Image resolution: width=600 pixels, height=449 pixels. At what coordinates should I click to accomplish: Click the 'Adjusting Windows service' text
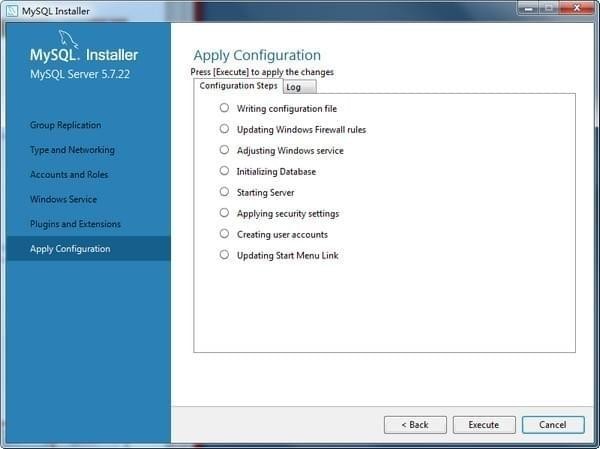290,151
